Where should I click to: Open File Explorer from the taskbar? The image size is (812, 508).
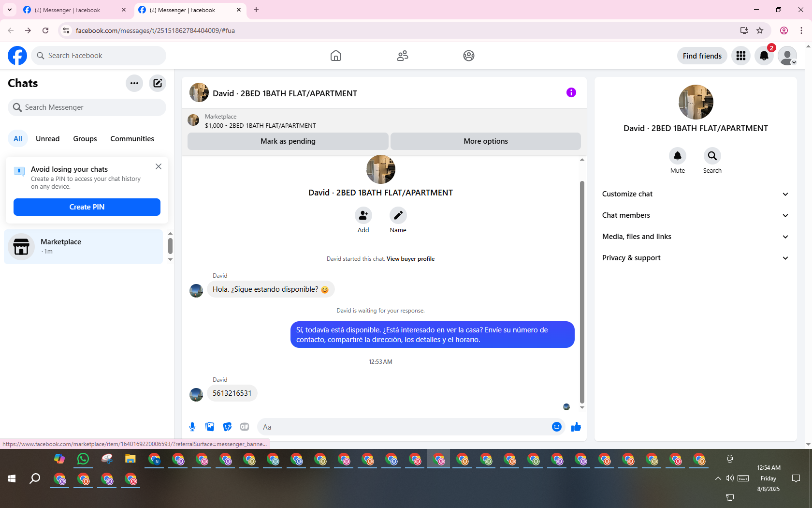(x=130, y=459)
